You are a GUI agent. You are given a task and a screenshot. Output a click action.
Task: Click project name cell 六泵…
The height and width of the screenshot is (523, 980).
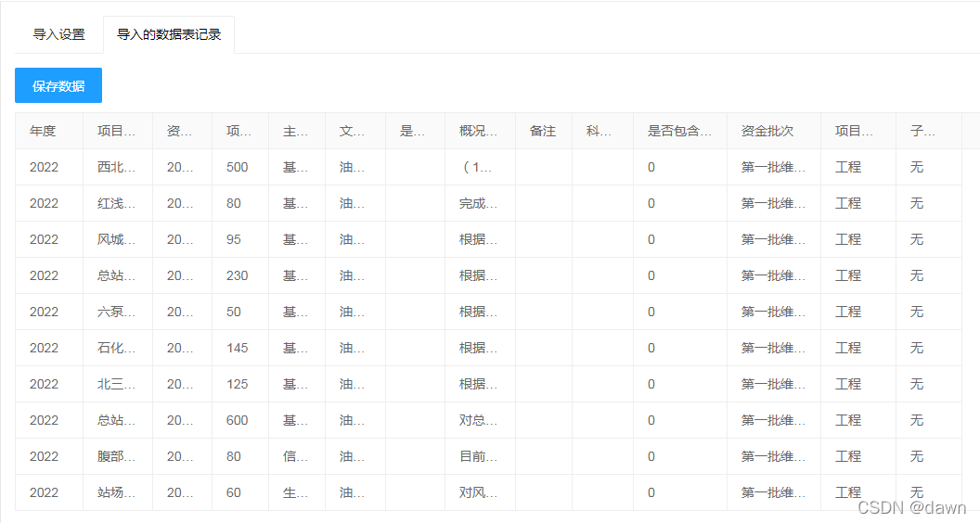116,312
